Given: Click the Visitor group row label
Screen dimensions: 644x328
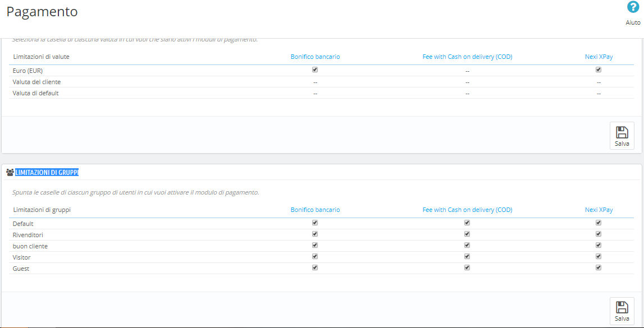Looking at the screenshot, I should 22,257.
